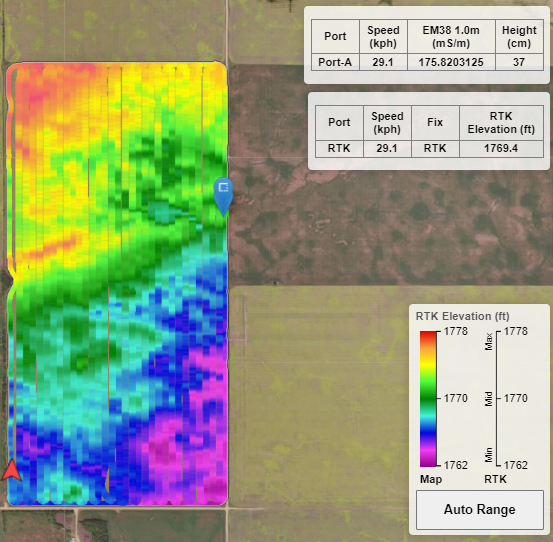The height and width of the screenshot is (542, 553).
Task: Click the 1770 label beside the color gradient
Action: tap(455, 398)
